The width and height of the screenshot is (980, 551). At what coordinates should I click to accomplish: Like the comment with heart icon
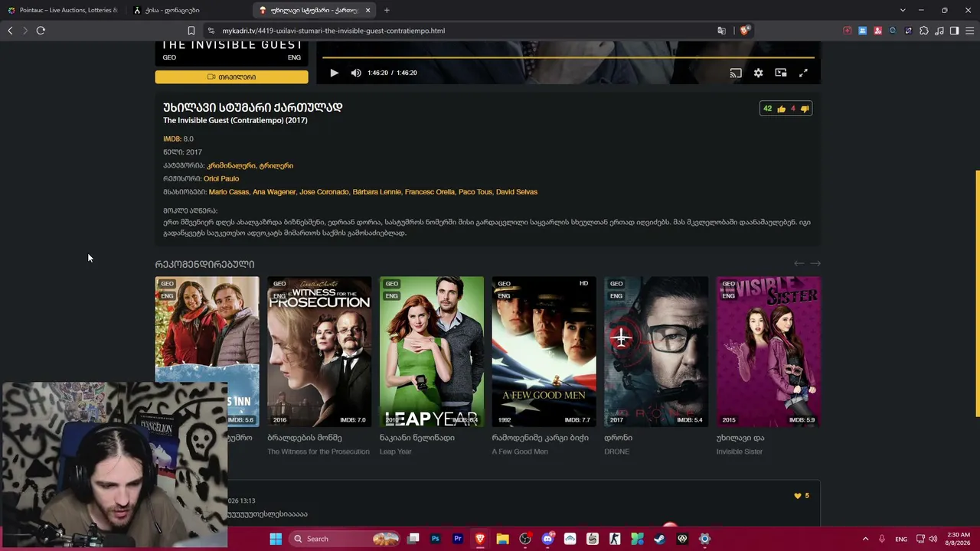tap(797, 496)
